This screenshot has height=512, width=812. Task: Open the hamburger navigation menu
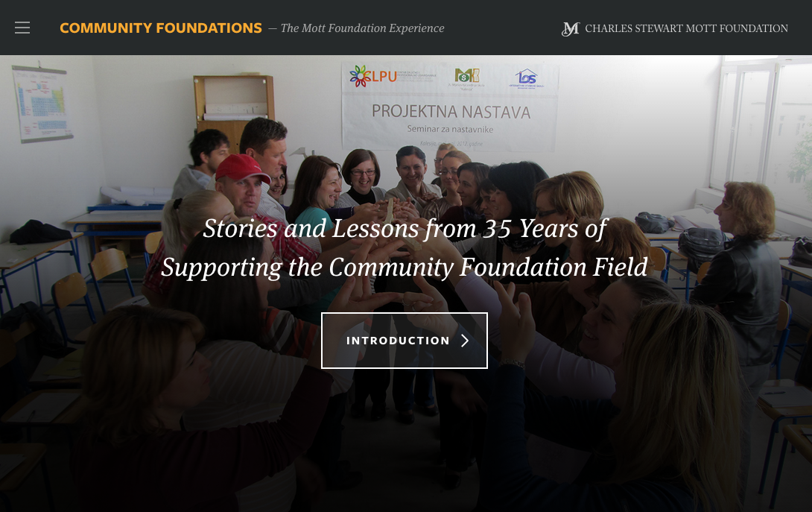(x=22, y=28)
